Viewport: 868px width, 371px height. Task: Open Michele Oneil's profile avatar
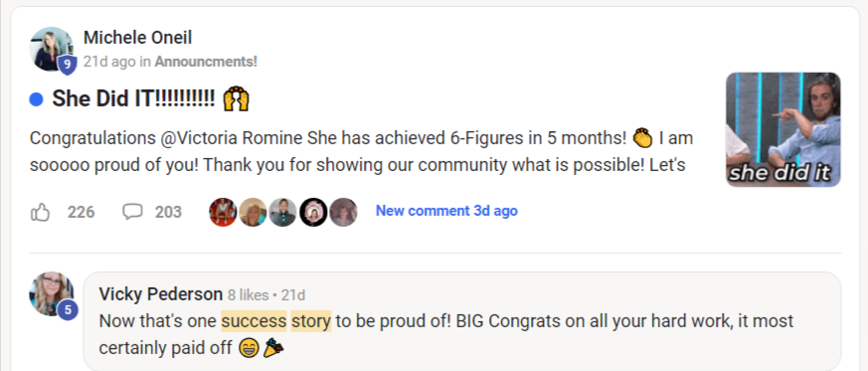[x=51, y=49]
